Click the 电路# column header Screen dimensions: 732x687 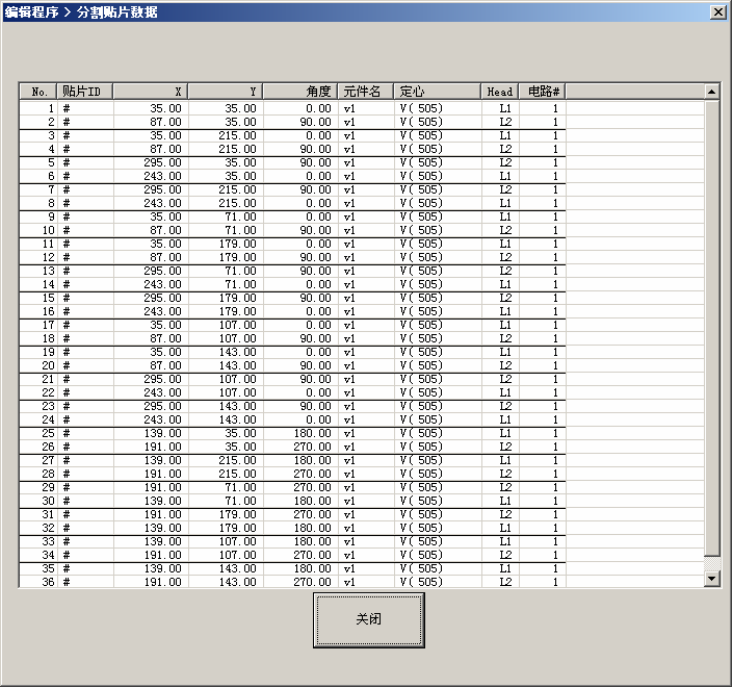pyautogui.click(x=542, y=91)
